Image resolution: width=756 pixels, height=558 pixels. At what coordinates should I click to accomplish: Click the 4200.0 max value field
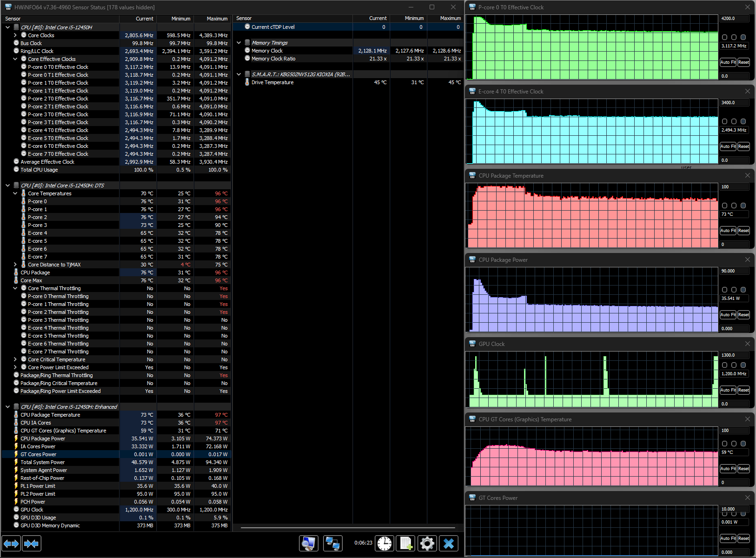[x=734, y=19]
